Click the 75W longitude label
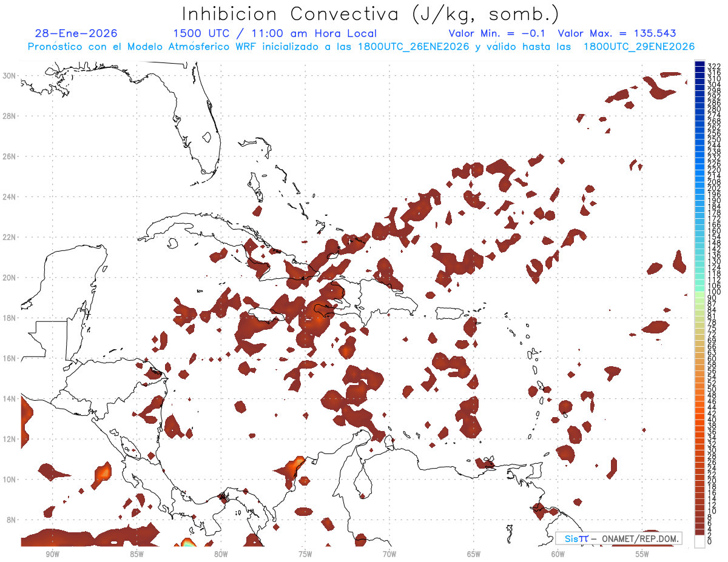The image size is (728, 562). [x=305, y=554]
